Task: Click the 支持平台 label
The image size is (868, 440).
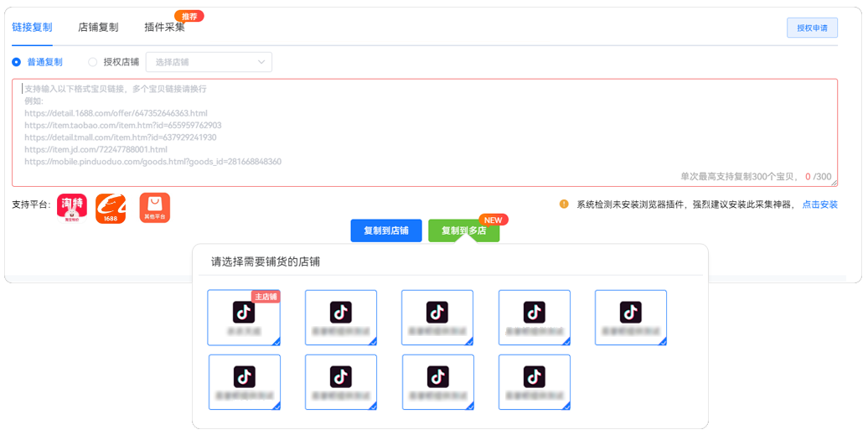Action: [x=31, y=204]
